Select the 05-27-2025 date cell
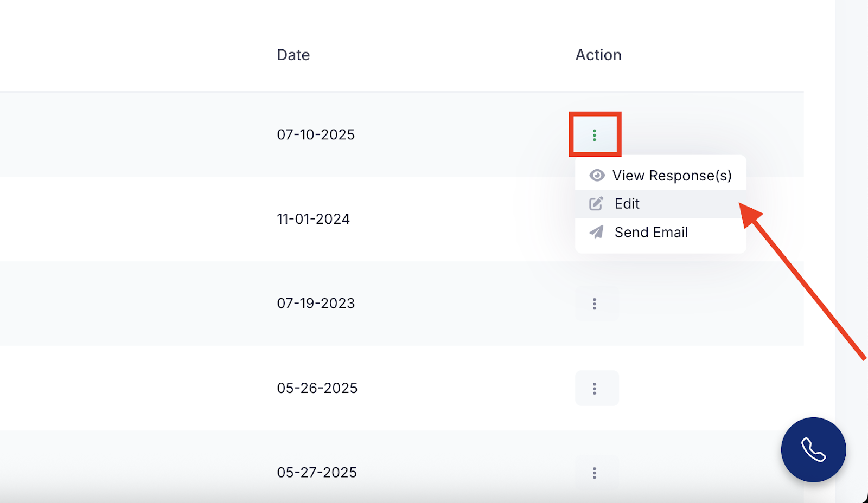The height and width of the screenshot is (503, 868). point(317,472)
